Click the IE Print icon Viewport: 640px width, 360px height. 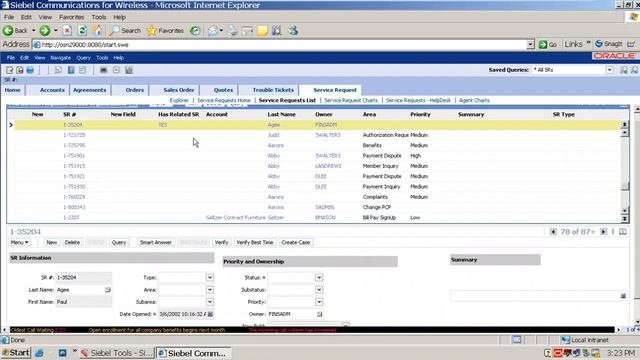(232, 30)
